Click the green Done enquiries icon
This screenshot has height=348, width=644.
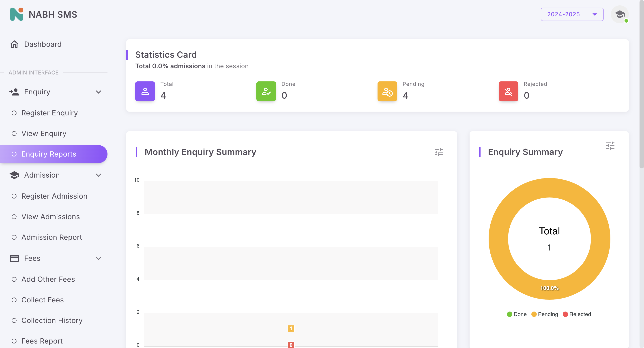tap(266, 91)
